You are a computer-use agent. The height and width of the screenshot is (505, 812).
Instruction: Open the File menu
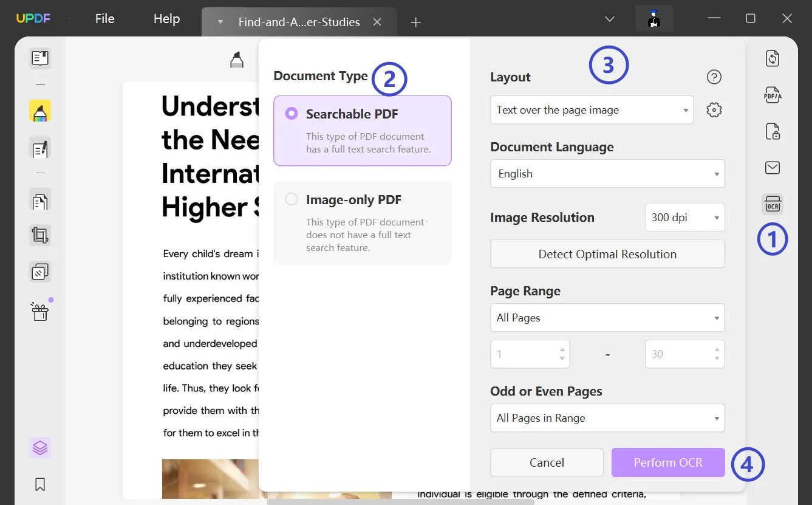click(x=104, y=19)
